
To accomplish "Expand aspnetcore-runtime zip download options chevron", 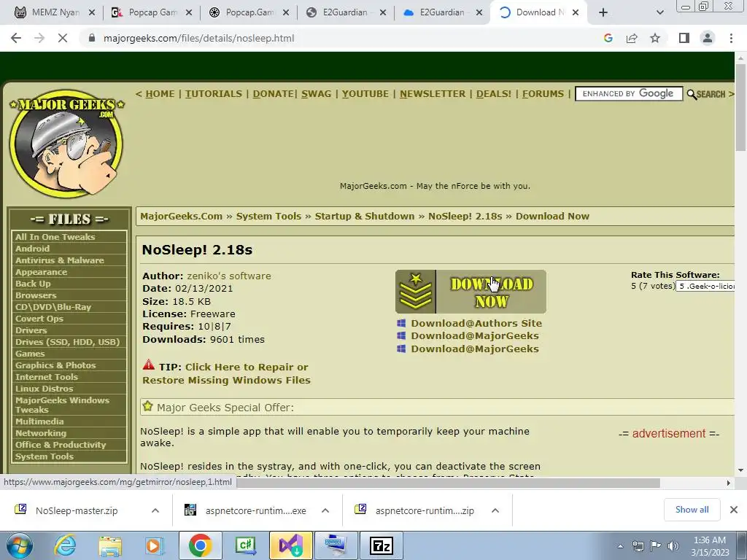I will 495,510.
